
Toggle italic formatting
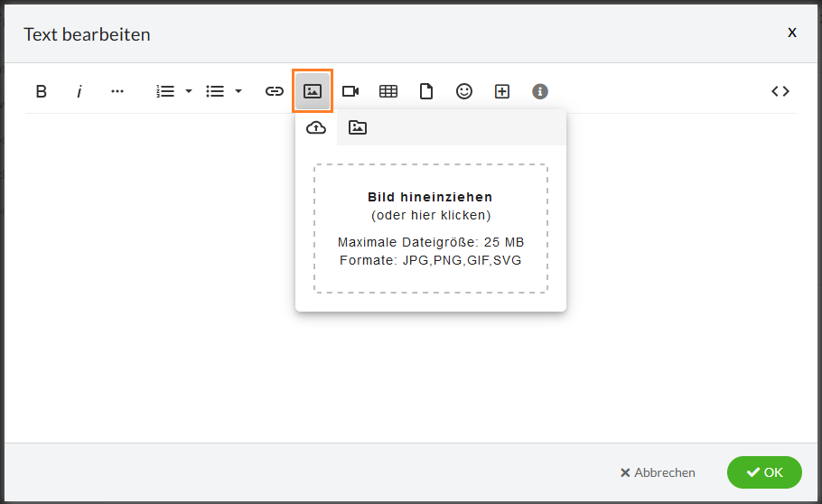tap(79, 91)
